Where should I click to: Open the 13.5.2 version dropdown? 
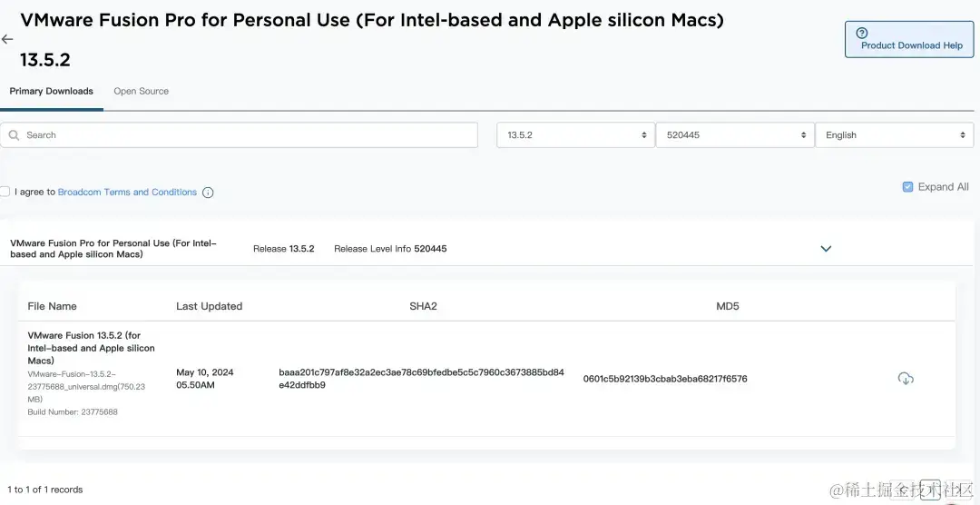click(x=575, y=135)
